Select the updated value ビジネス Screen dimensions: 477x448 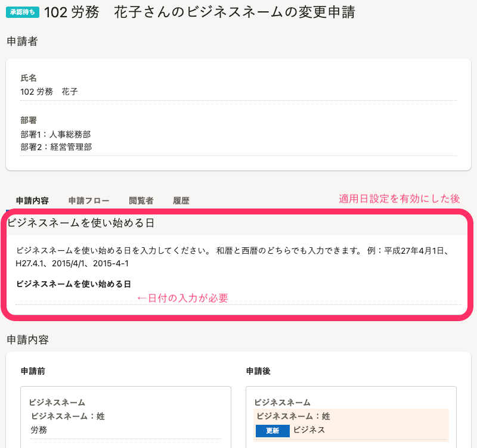(309, 430)
